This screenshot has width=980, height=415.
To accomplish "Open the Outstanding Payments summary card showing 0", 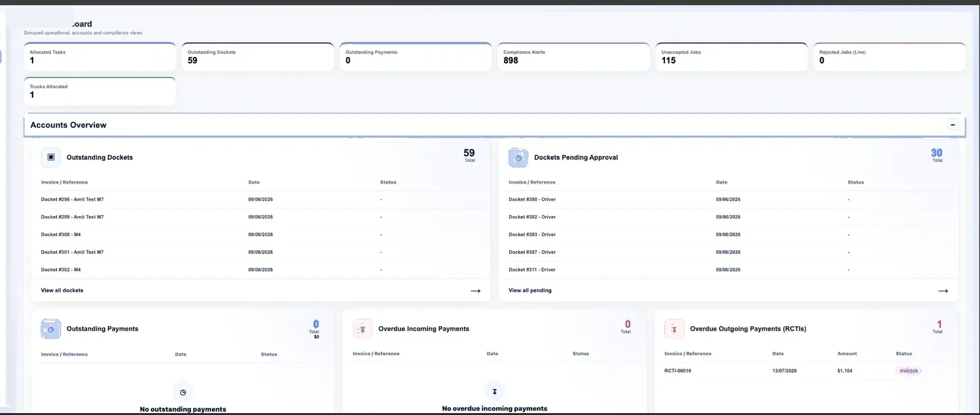I will click(x=416, y=57).
